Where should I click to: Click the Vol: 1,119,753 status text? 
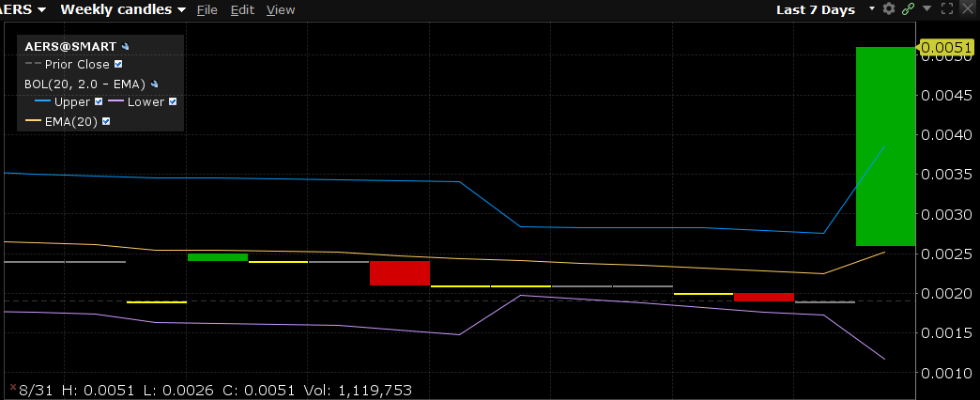tap(358, 391)
